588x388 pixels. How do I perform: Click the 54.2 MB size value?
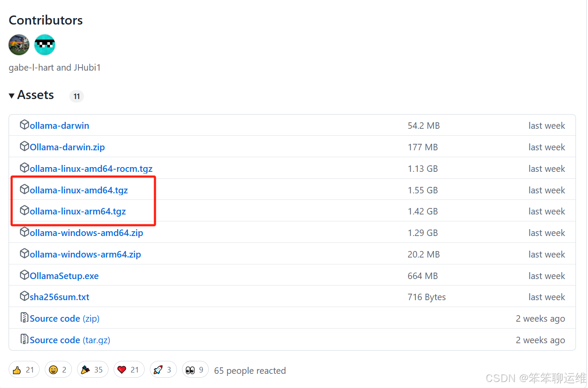tap(424, 126)
